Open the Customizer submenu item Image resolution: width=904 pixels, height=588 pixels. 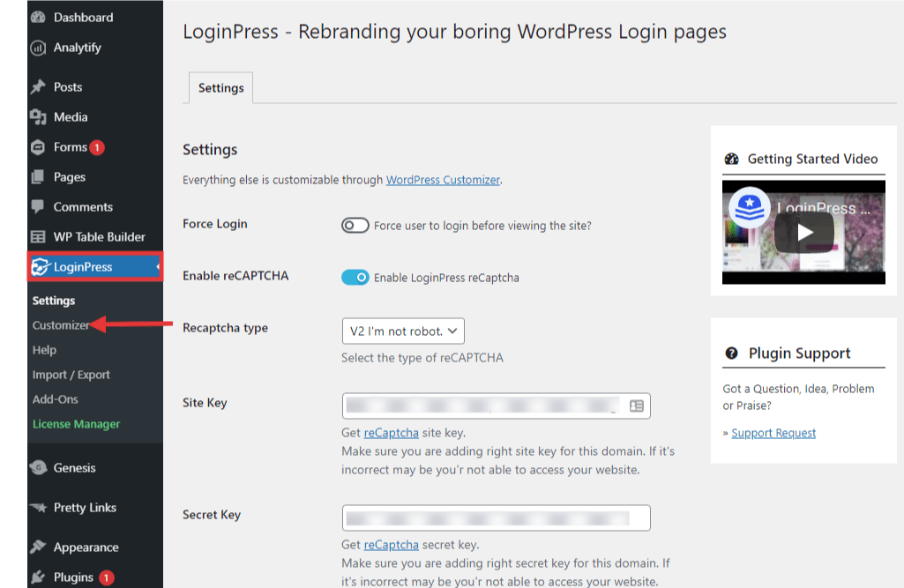click(x=61, y=325)
